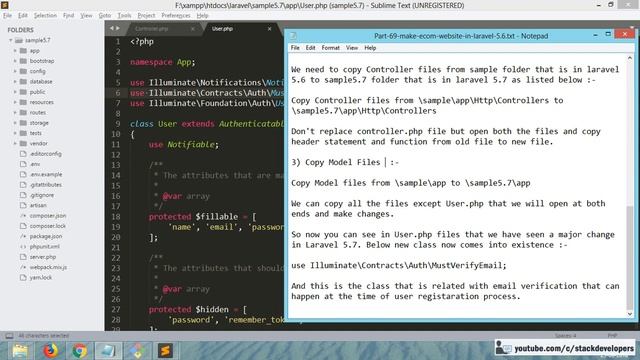Screen dimensions: 640x360
Task: Open Notepad File menu
Action: pyautogui.click(x=295, y=48)
